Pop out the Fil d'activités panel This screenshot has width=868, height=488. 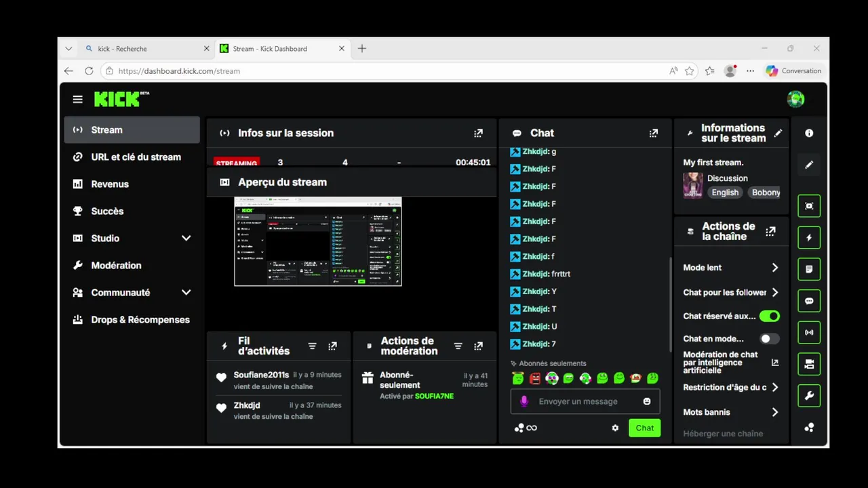(332, 346)
